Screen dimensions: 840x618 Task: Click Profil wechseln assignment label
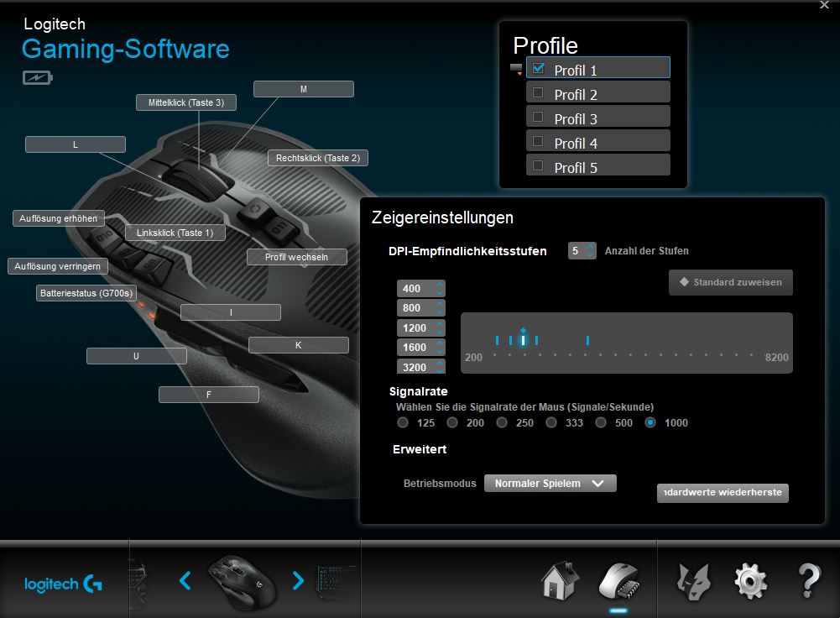[297, 257]
